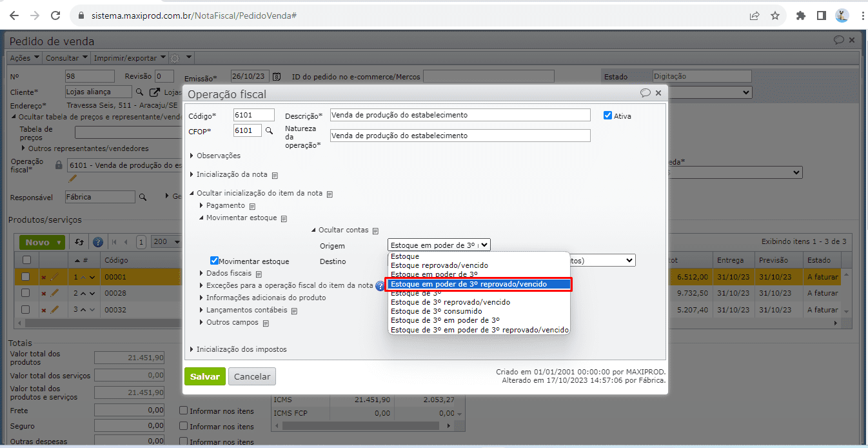Move item 3 up with its arrow
Viewport: 868px width, 448px height.
[84, 310]
